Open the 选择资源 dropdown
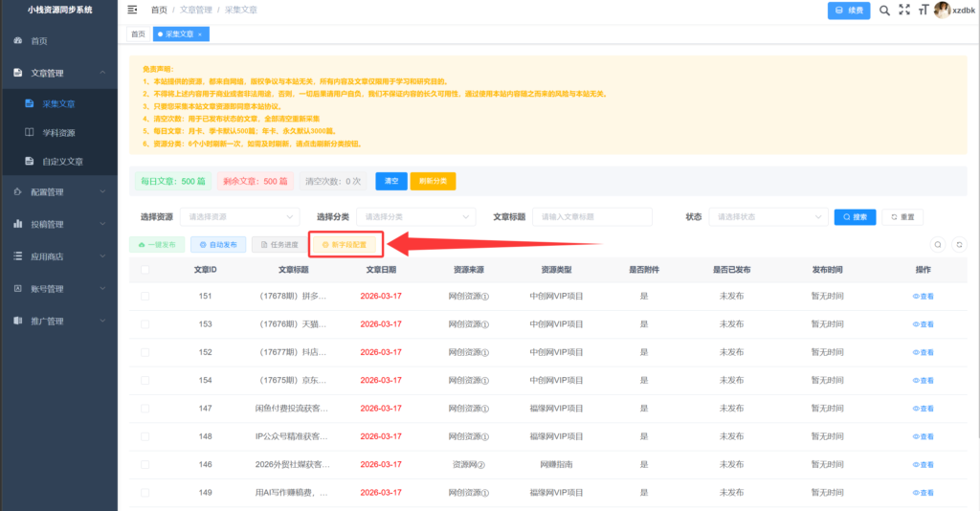Image resolution: width=980 pixels, height=511 pixels. point(240,217)
